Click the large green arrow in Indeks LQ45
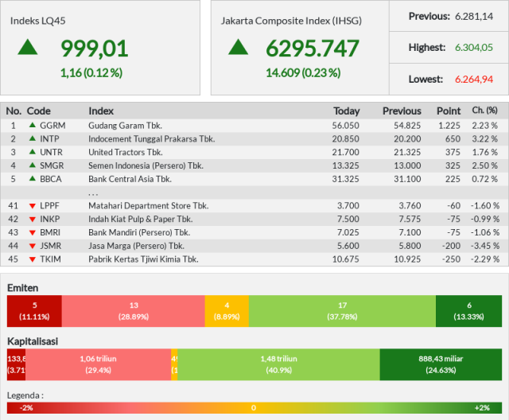Image resolution: width=509 pixels, height=420 pixels. coord(28,47)
